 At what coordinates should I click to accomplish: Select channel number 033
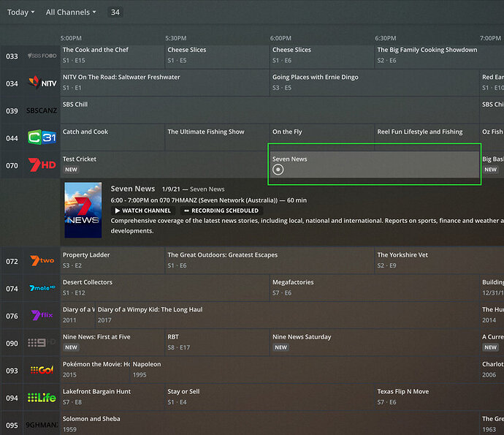[12, 56]
